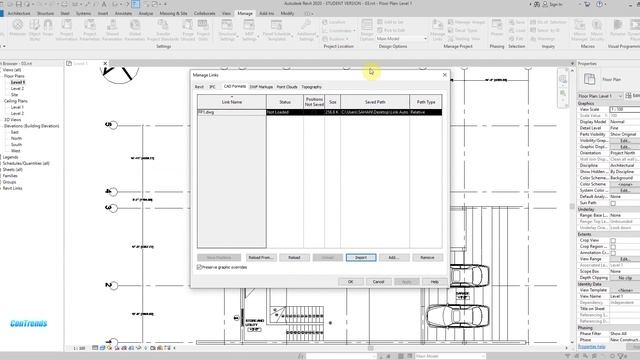The height and width of the screenshot is (360, 640).
Task: Click the Remove button in Manage Links
Action: [x=427, y=258]
